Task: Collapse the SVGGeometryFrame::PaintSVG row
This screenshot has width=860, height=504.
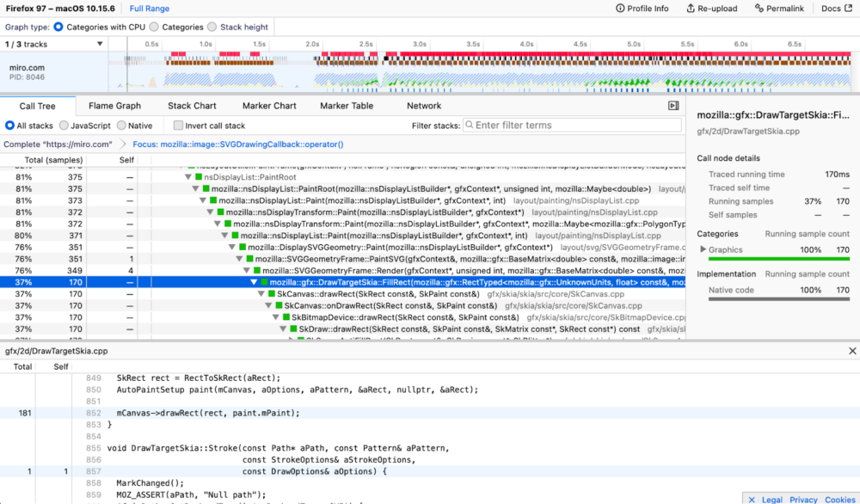Action: pyautogui.click(x=239, y=259)
